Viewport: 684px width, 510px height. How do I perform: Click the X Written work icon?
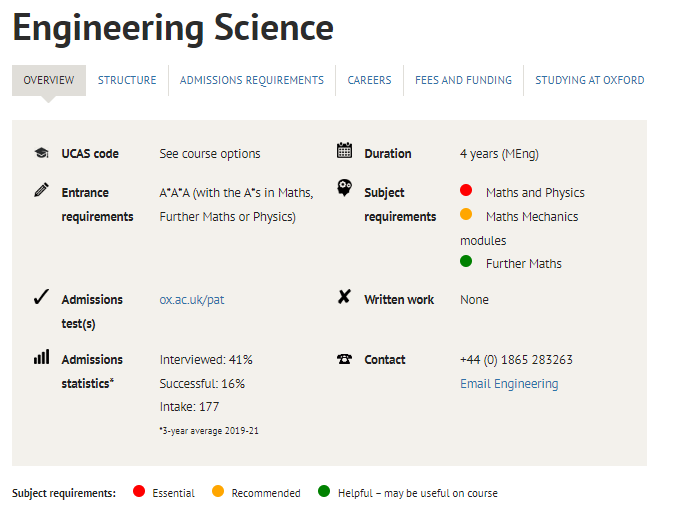[344, 297]
